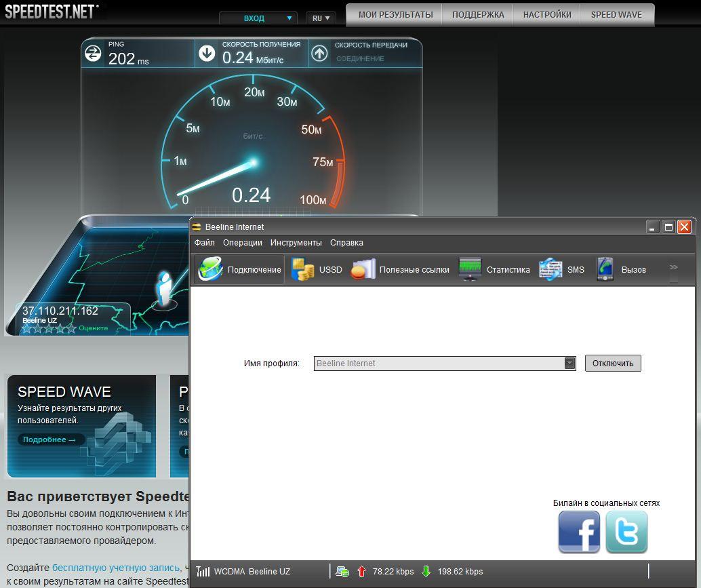Viewport: 701px width, 588px height.
Task: Click the Отключить button
Action: tap(613, 363)
